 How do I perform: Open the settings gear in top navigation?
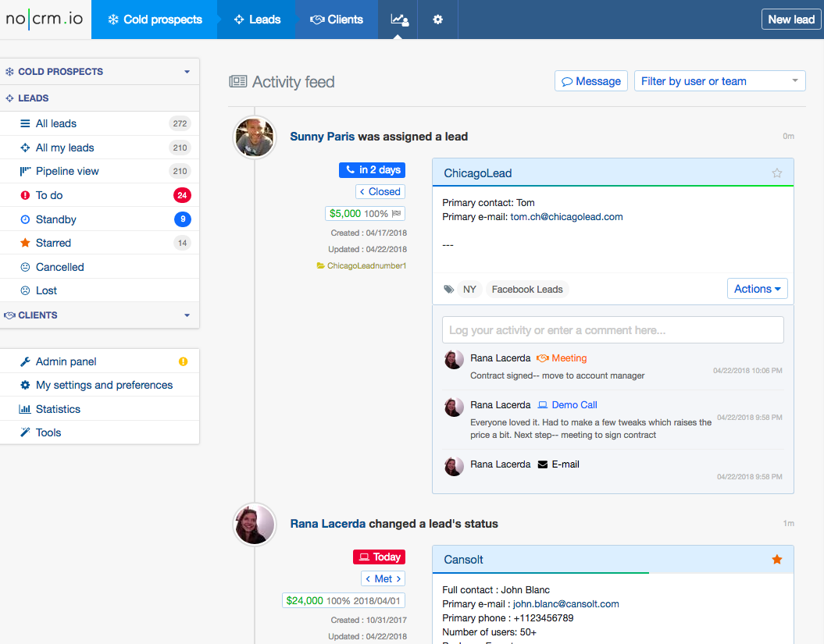(x=437, y=20)
